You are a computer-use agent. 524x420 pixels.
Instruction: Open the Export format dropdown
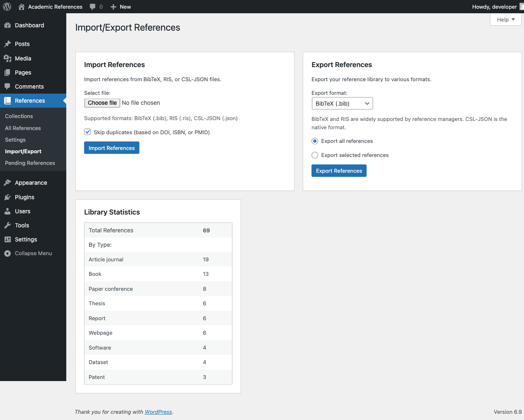point(342,103)
